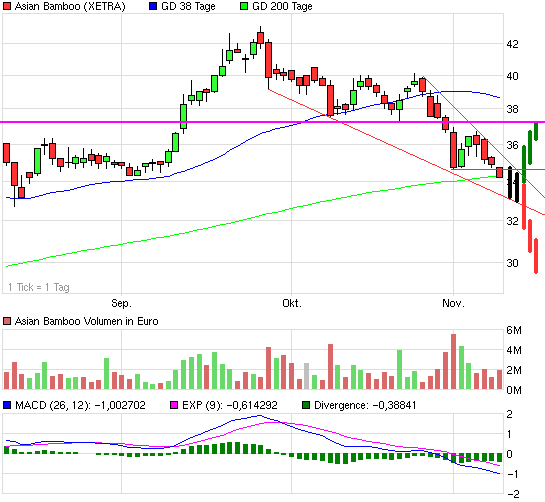Image resolution: width=545 pixels, height=502 pixels.
Task: Click the volume axis label 0M
Action: [514, 390]
